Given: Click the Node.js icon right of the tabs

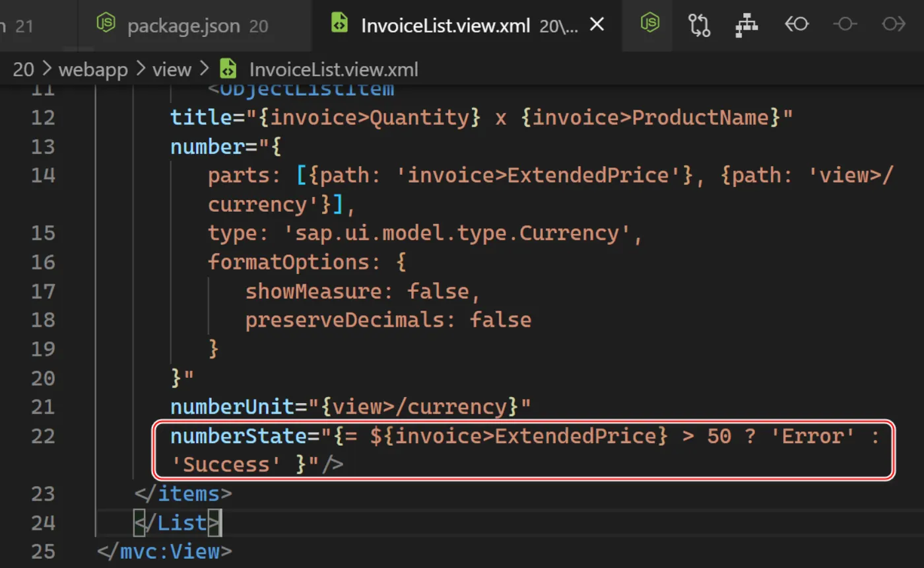Looking at the screenshot, I should 650,24.
